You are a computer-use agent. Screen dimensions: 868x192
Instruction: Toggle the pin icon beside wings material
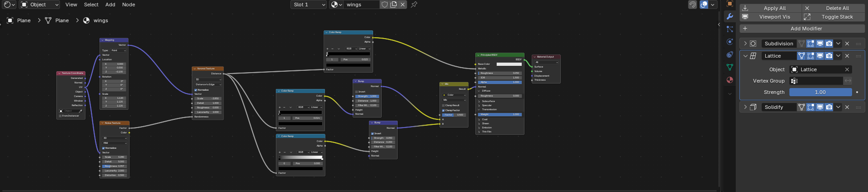point(414,5)
